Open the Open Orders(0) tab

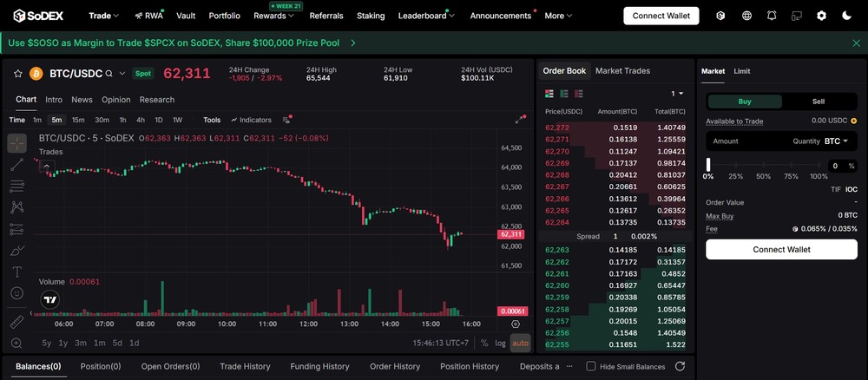(170, 366)
